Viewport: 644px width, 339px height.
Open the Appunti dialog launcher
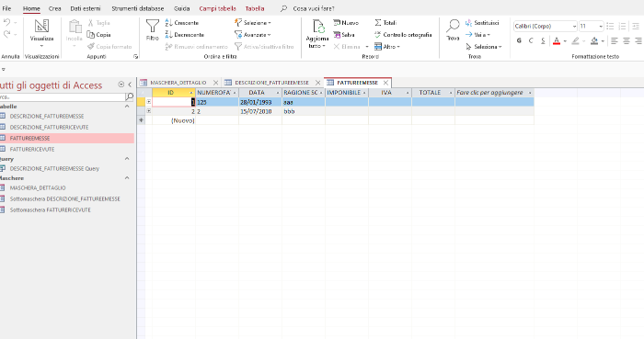pos(135,57)
